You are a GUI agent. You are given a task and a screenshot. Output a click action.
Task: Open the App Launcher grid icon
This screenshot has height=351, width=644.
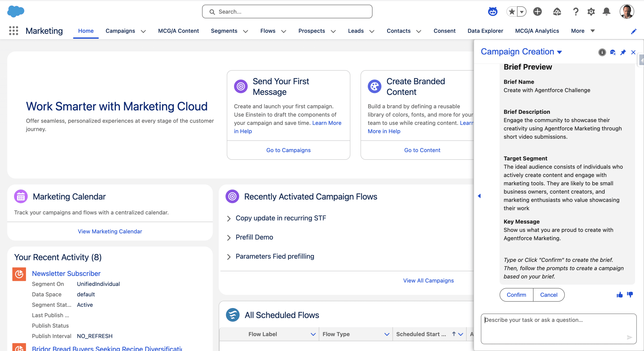pos(14,31)
